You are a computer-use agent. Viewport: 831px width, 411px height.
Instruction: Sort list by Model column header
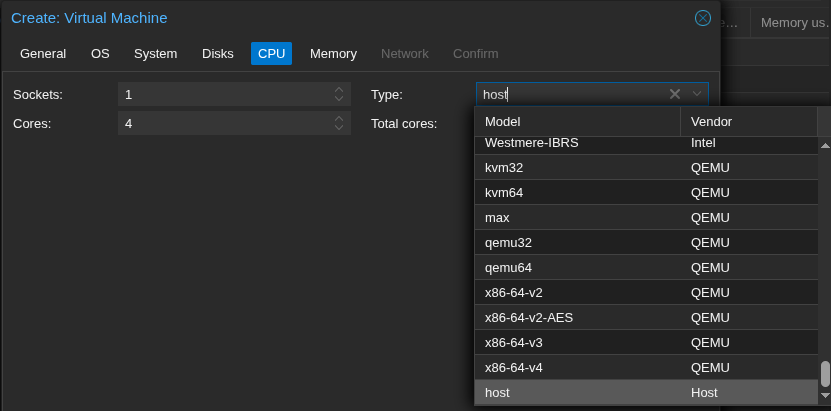click(x=576, y=121)
